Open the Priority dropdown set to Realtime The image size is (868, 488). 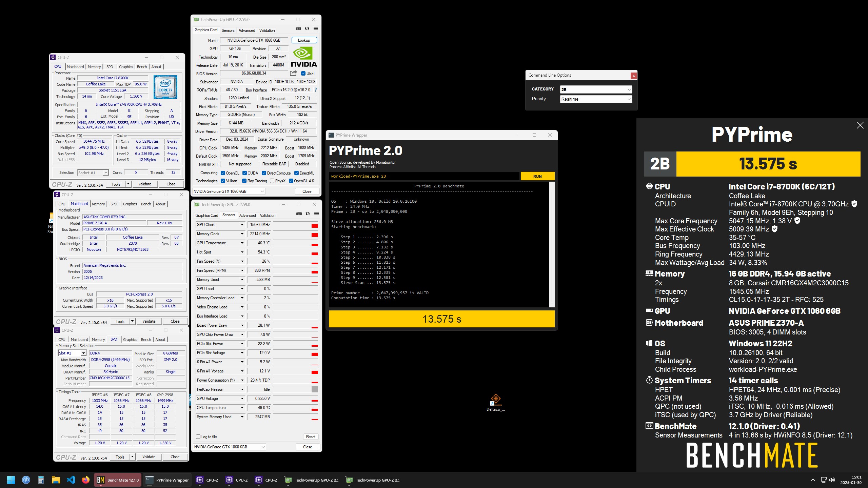596,99
